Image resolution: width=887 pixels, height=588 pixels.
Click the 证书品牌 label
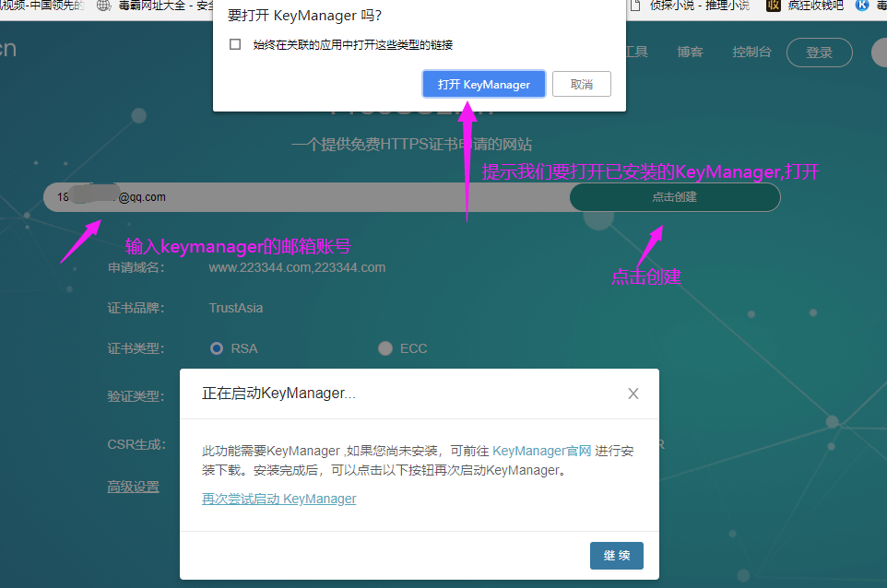[136, 308]
